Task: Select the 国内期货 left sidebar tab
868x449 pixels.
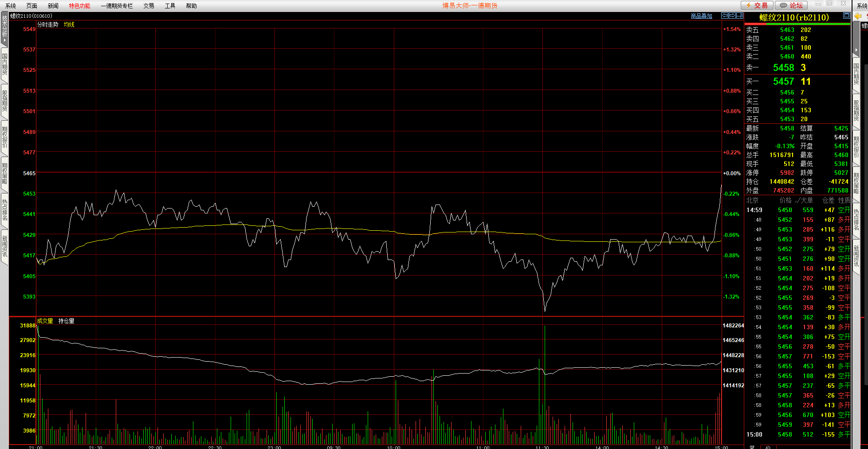Action: [4, 64]
